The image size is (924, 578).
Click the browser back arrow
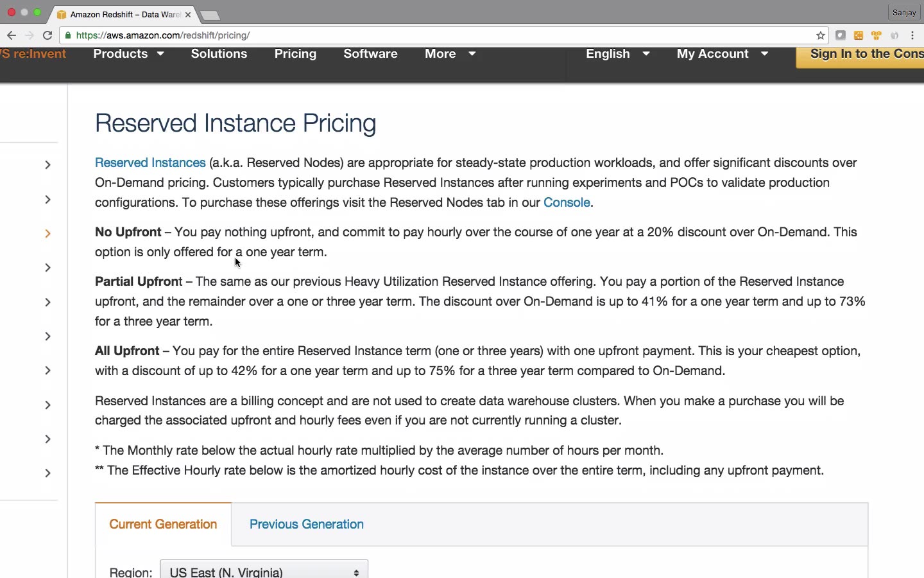11,35
